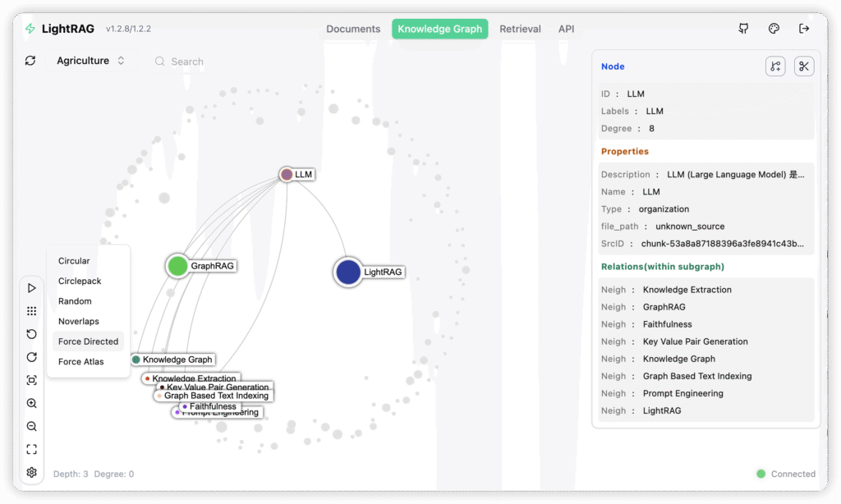841x504 pixels.
Task: Click the GitHub icon in the header
Action: click(743, 29)
